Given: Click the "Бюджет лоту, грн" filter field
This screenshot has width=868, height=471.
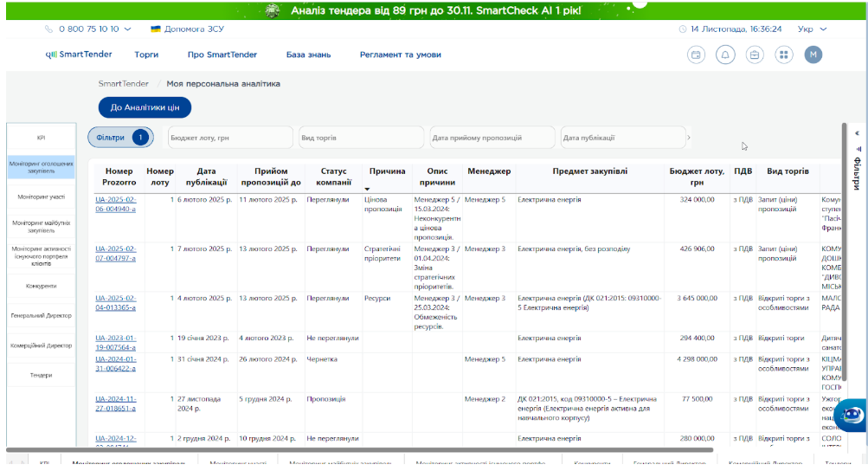Looking at the screenshot, I should 228,138.
